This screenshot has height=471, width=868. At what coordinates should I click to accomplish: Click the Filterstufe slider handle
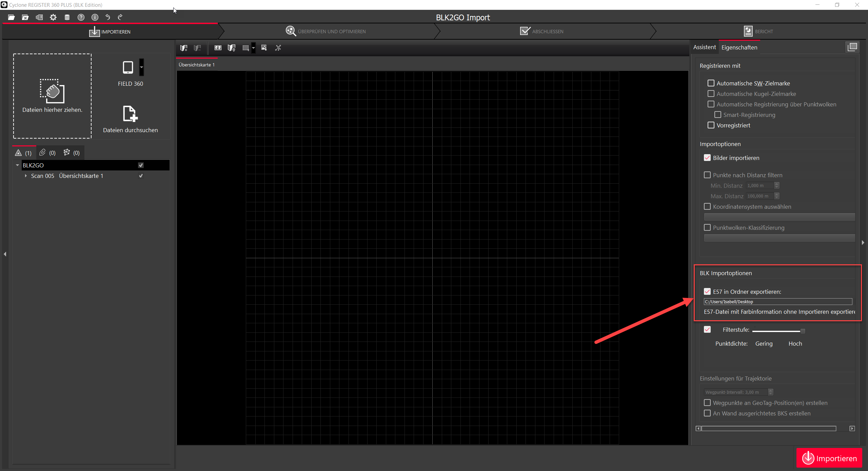coord(803,331)
